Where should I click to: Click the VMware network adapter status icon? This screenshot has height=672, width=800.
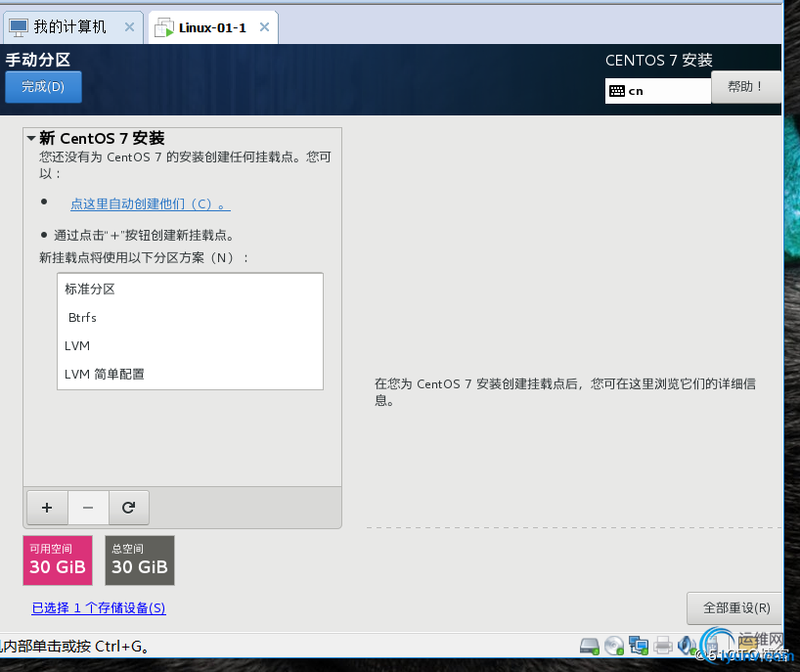[x=639, y=646]
